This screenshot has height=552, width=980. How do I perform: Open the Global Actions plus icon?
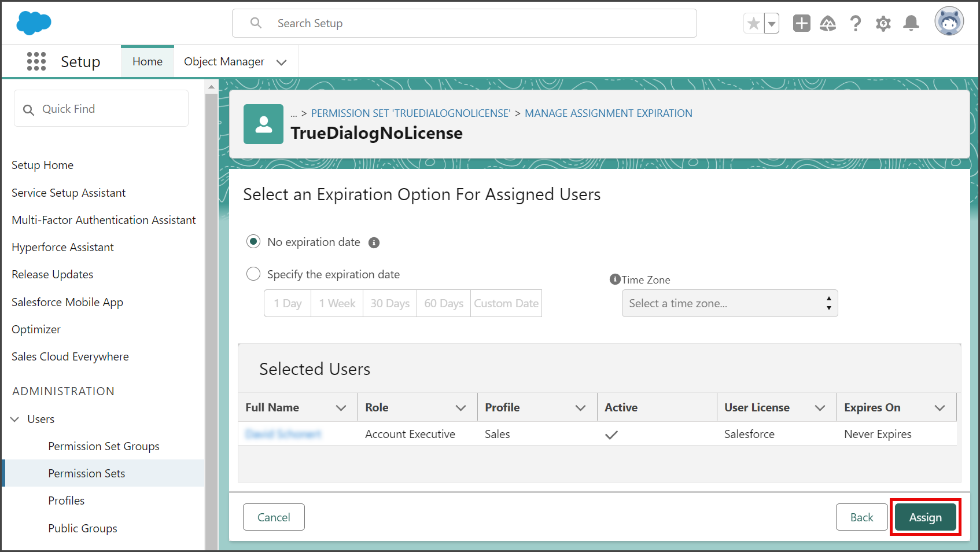point(801,23)
